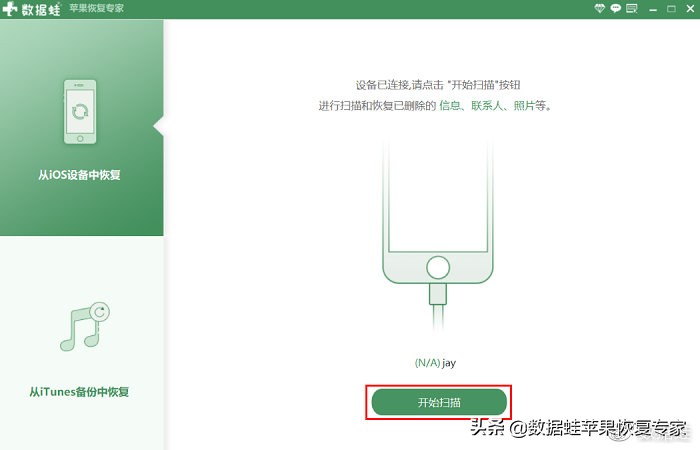Switch to 从iOS设备中恢复 tab label
The width and height of the screenshot is (700, 450).
coord(79,175)
